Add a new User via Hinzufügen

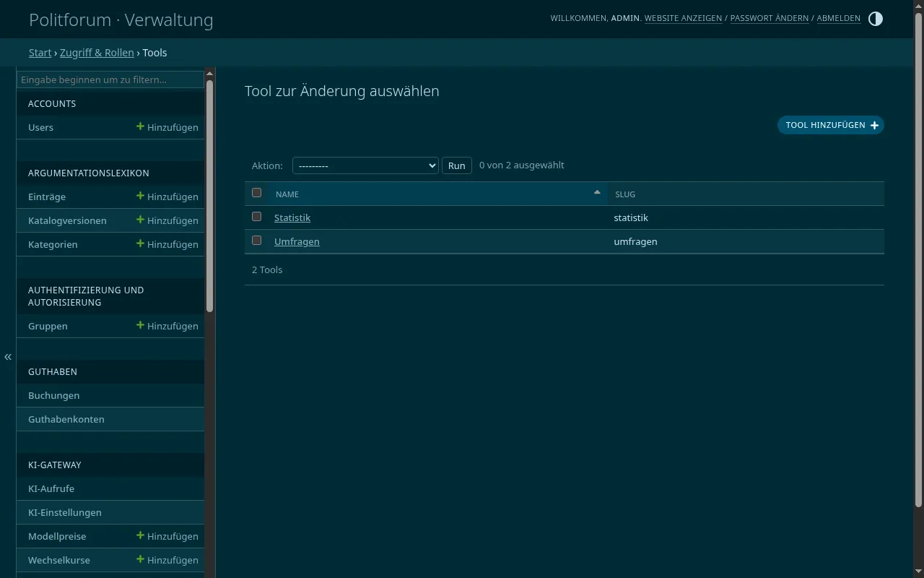[167, 127]
